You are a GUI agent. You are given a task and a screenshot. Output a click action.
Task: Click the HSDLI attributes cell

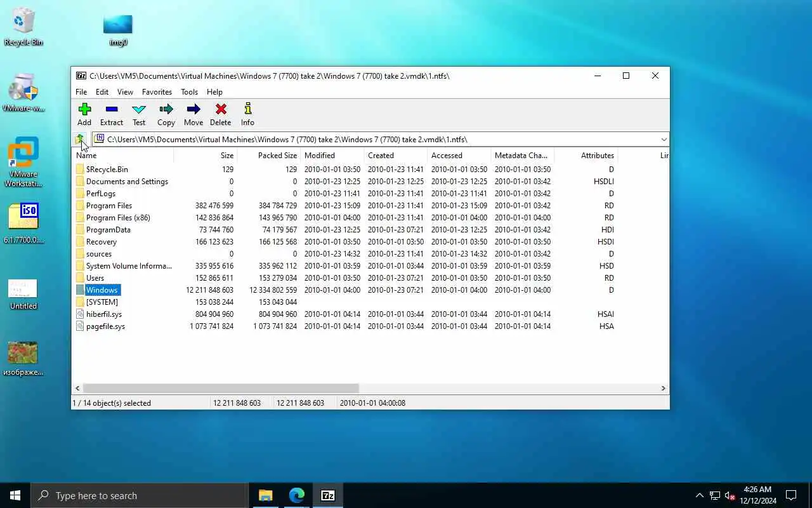point(603,182)
